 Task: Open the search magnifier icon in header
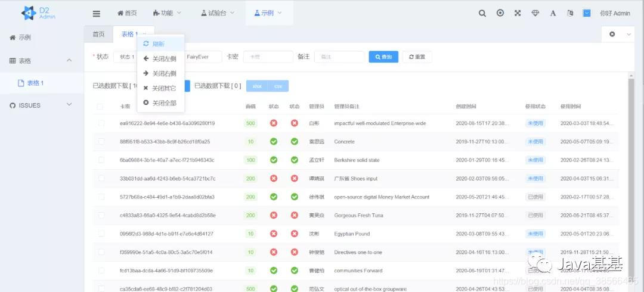[x=482, y=13]
